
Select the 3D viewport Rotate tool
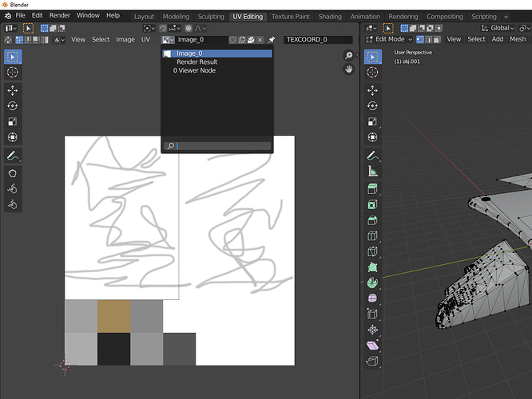point(372,106)
